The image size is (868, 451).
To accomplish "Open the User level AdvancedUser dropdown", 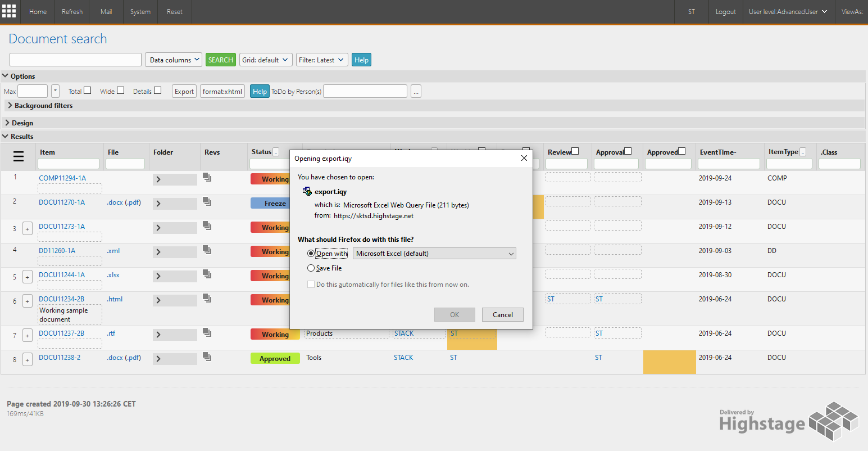I will [x=788, y=11].
